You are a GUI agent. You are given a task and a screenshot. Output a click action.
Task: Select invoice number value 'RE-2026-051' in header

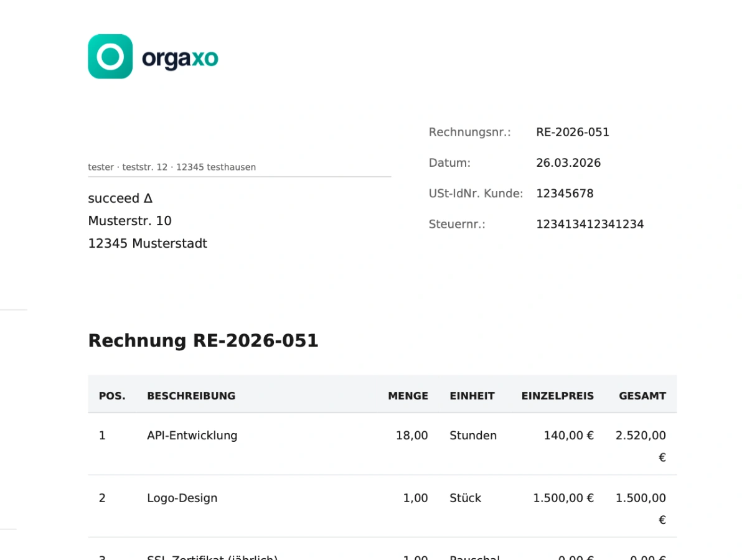coord(573,132)
